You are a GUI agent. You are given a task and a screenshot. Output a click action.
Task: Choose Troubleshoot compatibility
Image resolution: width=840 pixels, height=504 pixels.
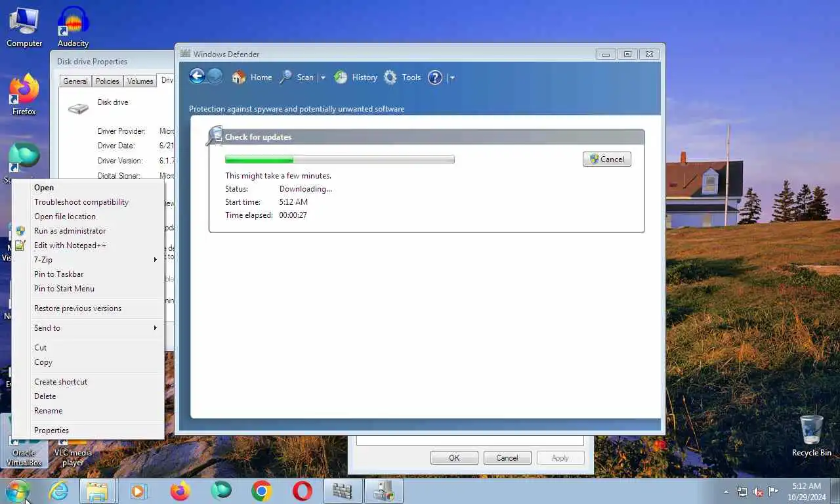click(x=88, y=202)
